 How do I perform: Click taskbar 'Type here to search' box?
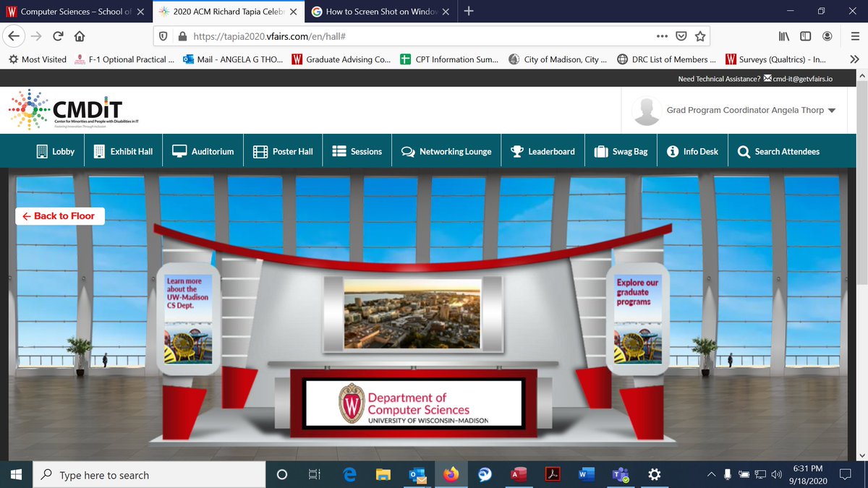coord(149,475)
